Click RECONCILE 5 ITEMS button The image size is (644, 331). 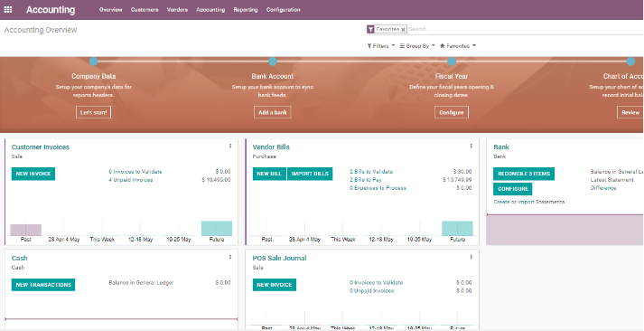[524, 174]
